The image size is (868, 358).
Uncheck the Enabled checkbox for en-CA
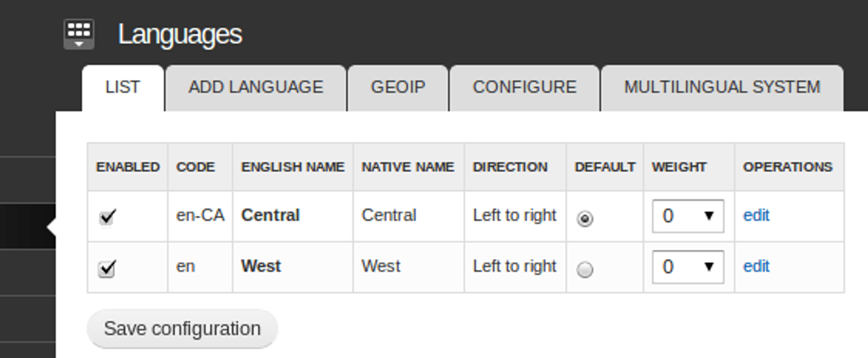pos(107,218)
